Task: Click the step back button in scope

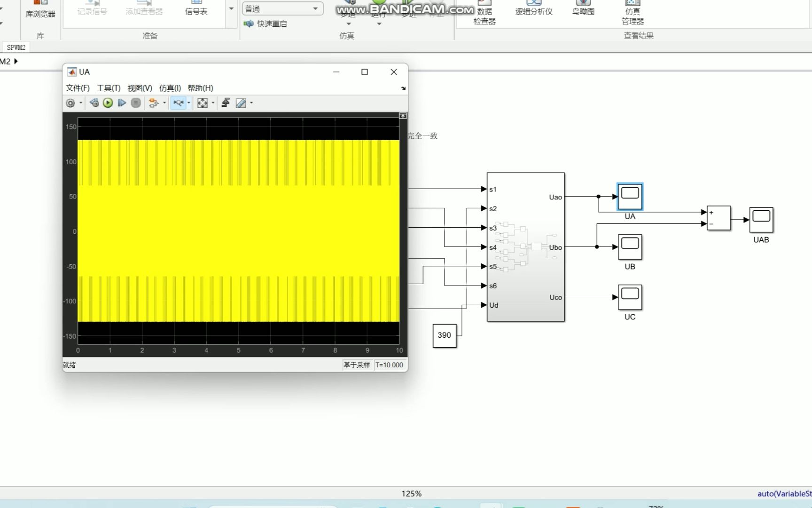Action: click(x=94, y=103)
